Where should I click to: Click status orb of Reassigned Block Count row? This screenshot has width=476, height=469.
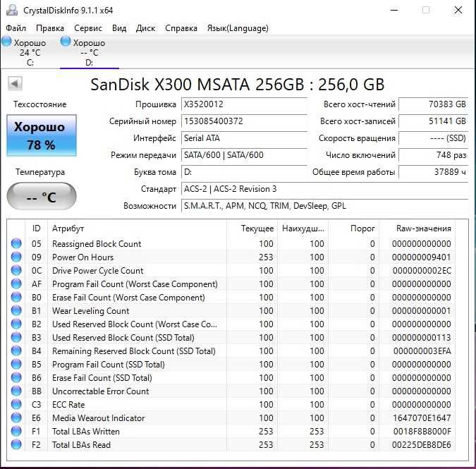pyautogui.click(x=16, y=243)
